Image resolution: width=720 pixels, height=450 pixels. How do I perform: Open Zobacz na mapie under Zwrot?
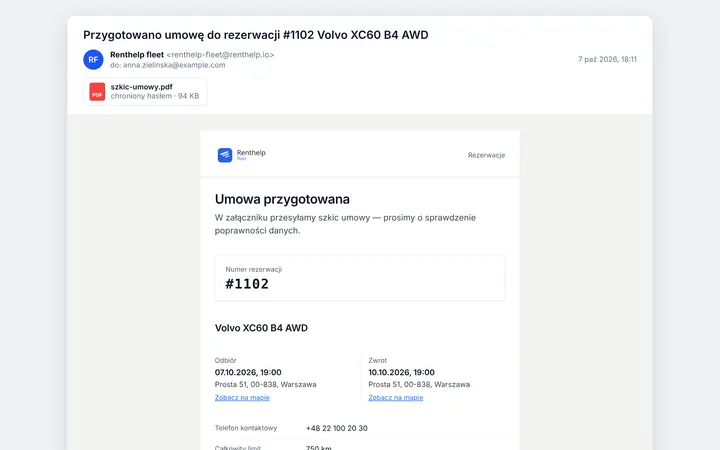click(x=395, y=398)
